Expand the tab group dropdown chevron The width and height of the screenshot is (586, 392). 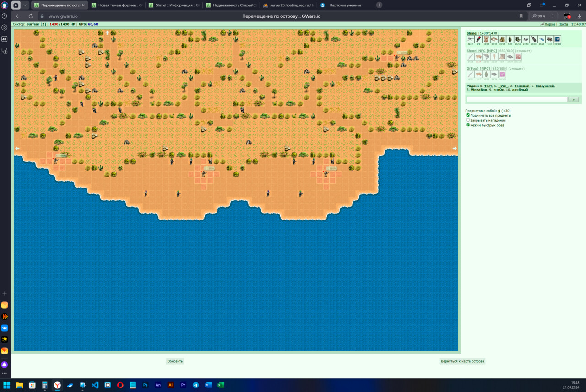click(25, 5)
